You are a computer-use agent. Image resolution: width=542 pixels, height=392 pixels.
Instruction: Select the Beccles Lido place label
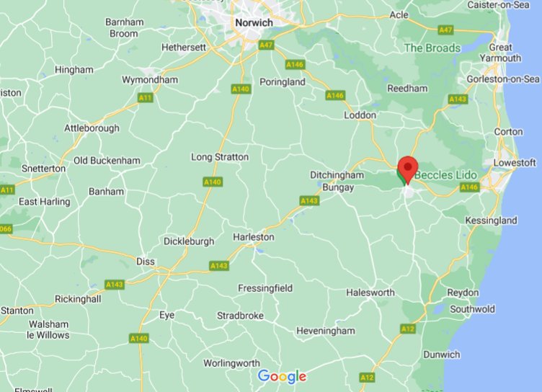click(x=446, y=175)
